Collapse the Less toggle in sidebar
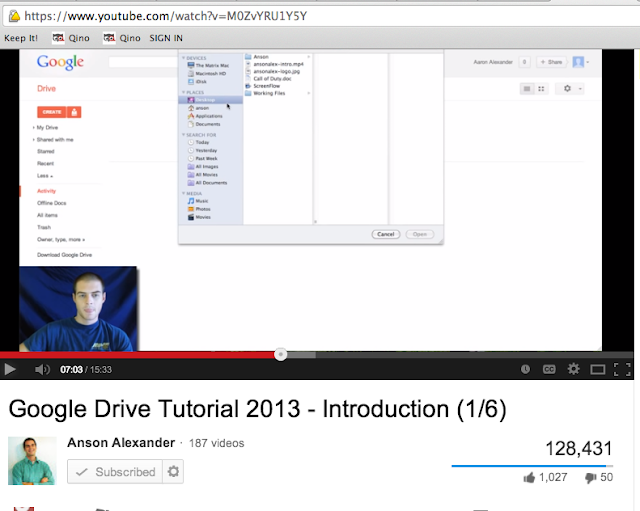The width and height of the screenshot is (640, 511). click(45, 176)
